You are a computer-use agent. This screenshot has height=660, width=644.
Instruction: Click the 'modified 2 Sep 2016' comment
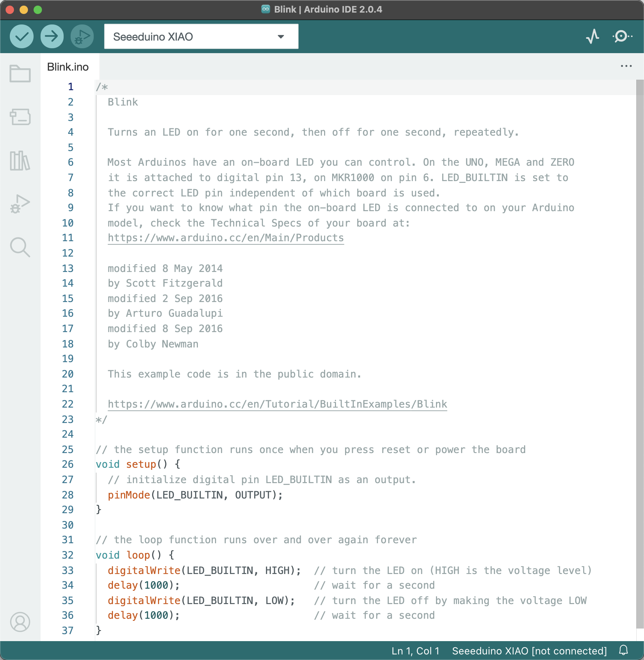(165, 299)
